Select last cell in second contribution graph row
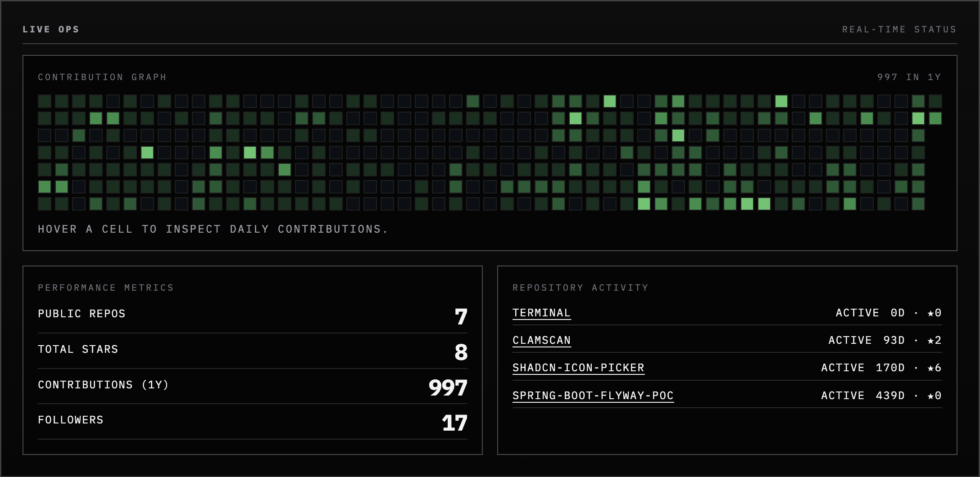980x477 pixels. pos(935,118)
